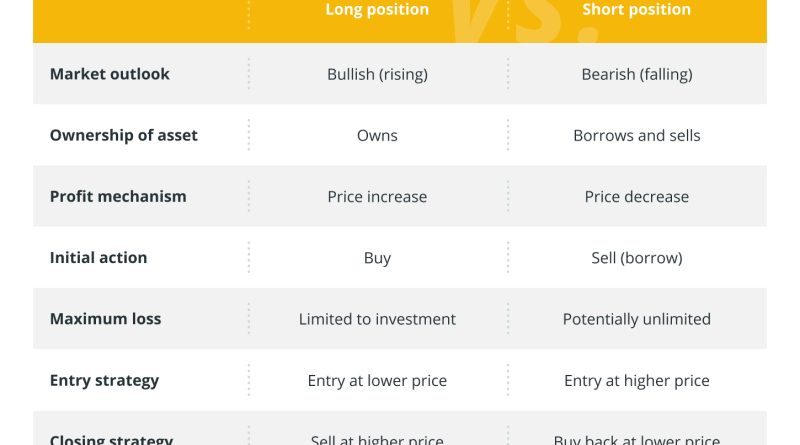The height and width of the screenshot is (445, 800).
Task: Select the Ownership of asset label
Action: point(123,135)
